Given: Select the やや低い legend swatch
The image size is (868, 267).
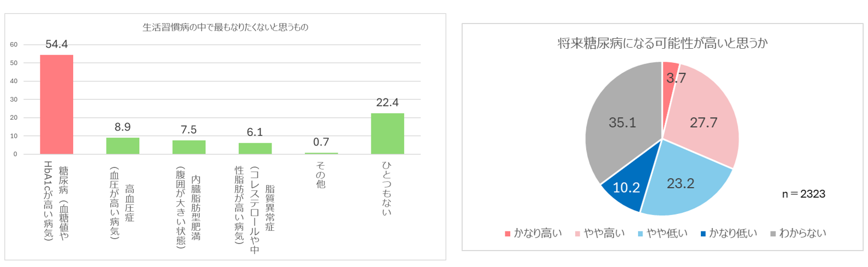Looking at the screenshot, I should [x=640, y=234].
